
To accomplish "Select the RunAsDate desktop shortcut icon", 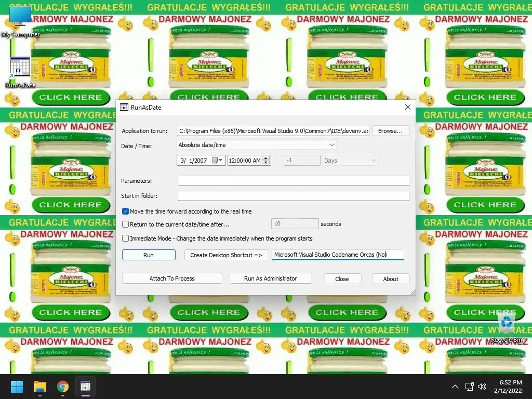I will pyautogui.click(x=20, y=72).
